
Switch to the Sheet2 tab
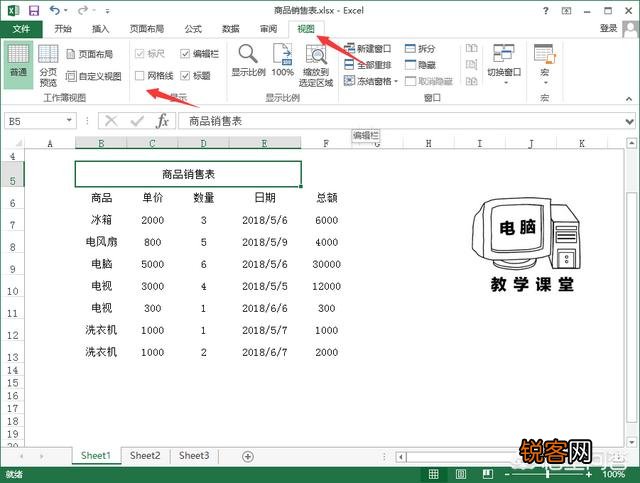click(x=145, y=456)
